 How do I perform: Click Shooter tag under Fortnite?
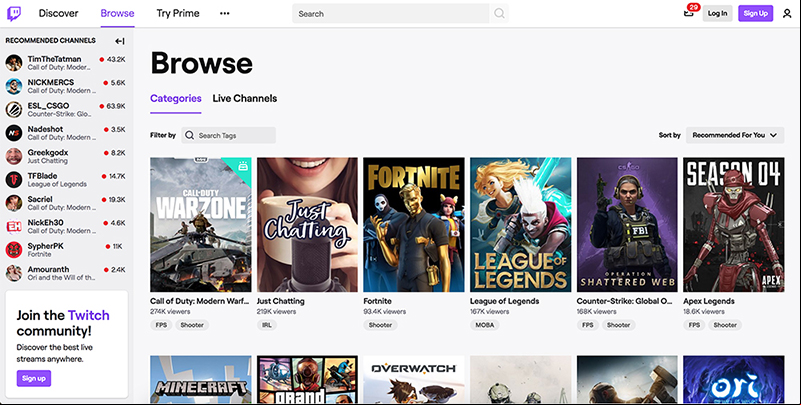[x=381, y=325]
